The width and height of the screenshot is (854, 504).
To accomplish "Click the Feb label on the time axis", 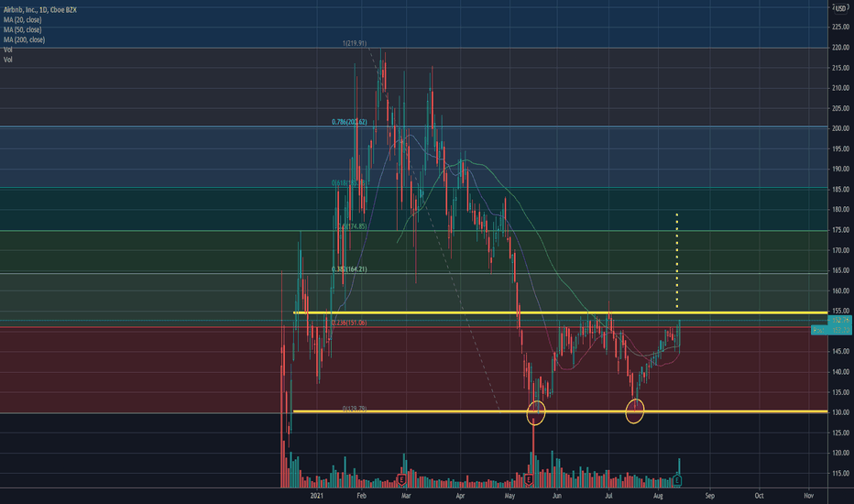I will pos(361,496).
